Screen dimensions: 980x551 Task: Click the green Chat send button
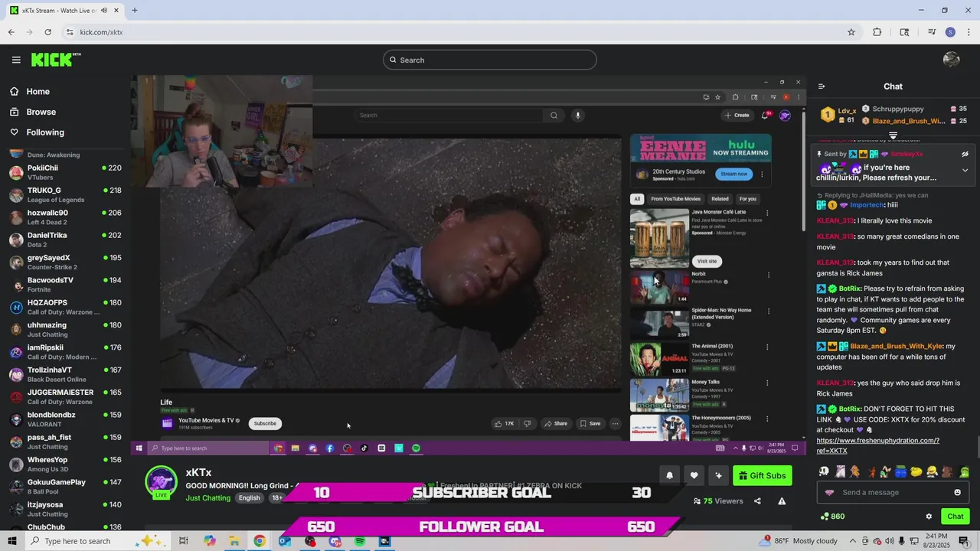[955, 517]
